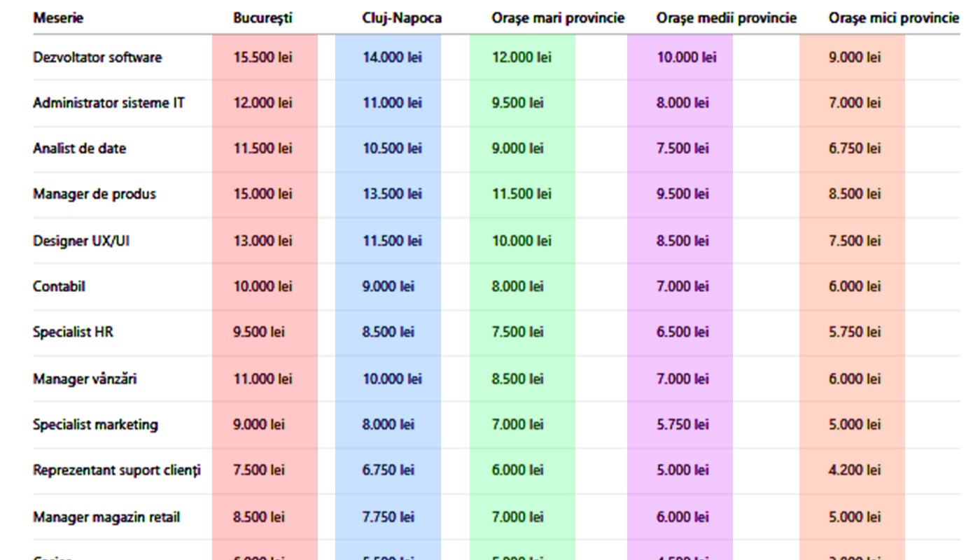Click the Contabil row label

coord(59,286)
